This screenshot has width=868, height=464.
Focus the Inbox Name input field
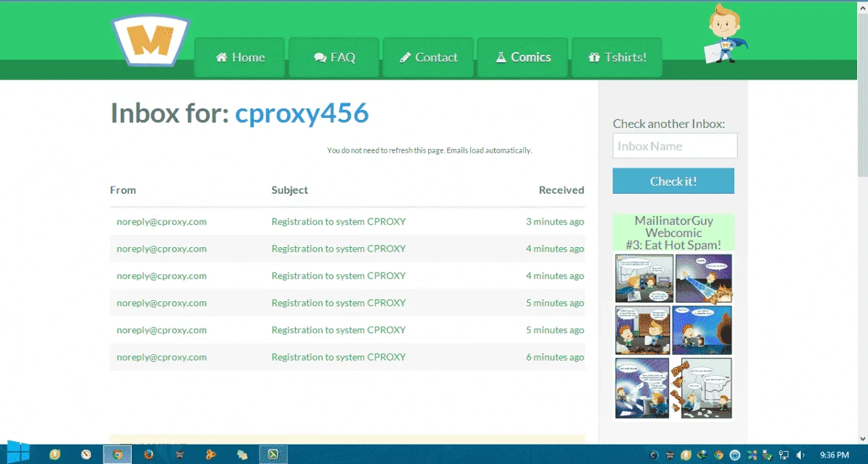pyautogui.click(x=675, y=146)
